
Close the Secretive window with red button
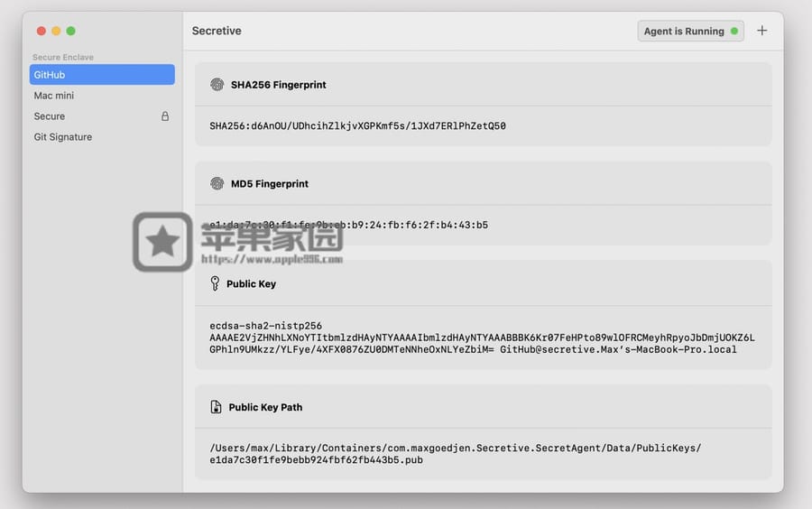(41, 31)
